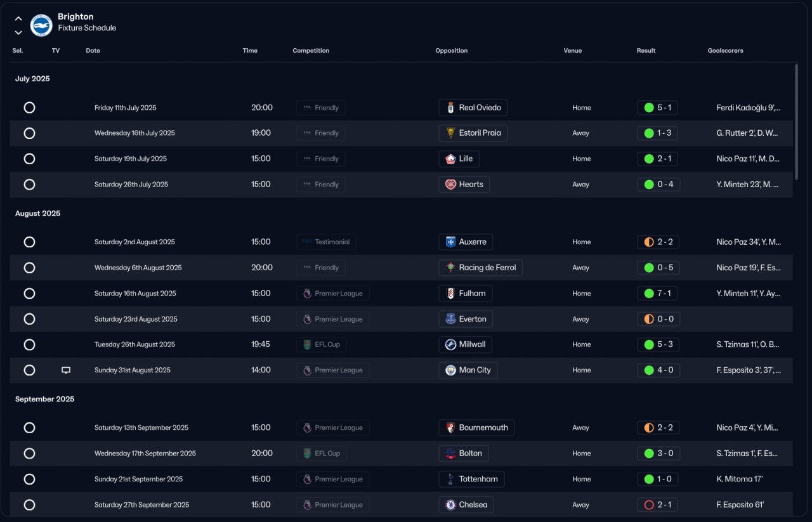Open the Tottenham opposition button
Image resolution: width=812 pixels, height=522 pixels.
click(x=471, y=480)
